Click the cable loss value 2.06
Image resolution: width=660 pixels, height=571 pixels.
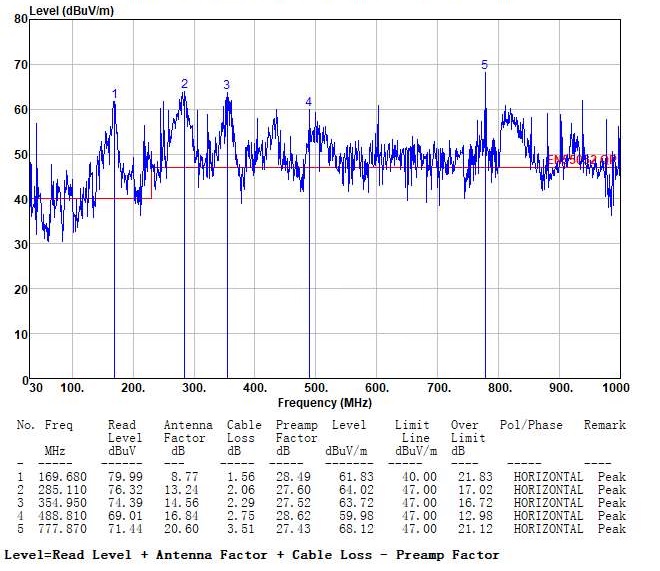click(x=241, y=490)
